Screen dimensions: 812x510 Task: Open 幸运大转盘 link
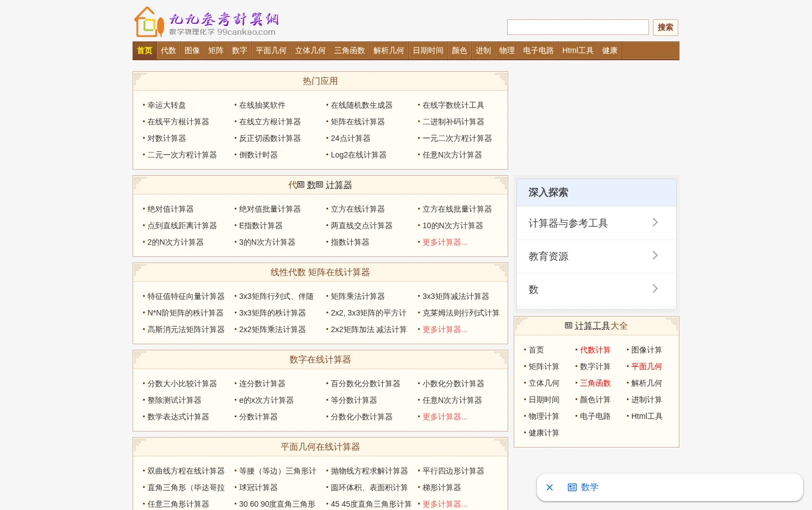tap(167, 105)
